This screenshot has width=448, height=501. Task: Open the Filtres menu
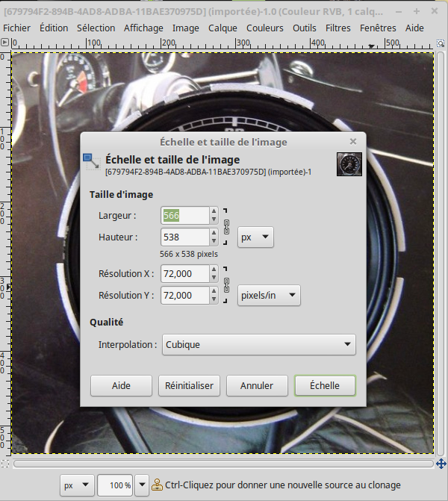[x=338, y=28]
